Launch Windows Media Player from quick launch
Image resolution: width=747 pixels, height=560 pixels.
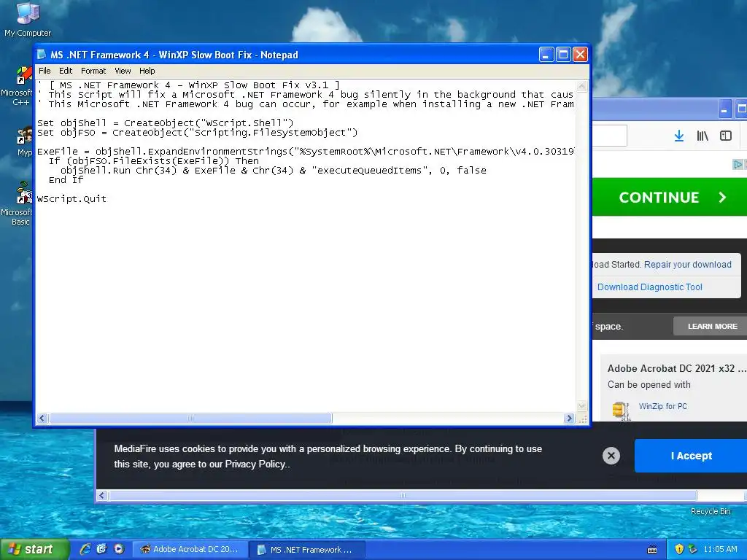(119, 549)
